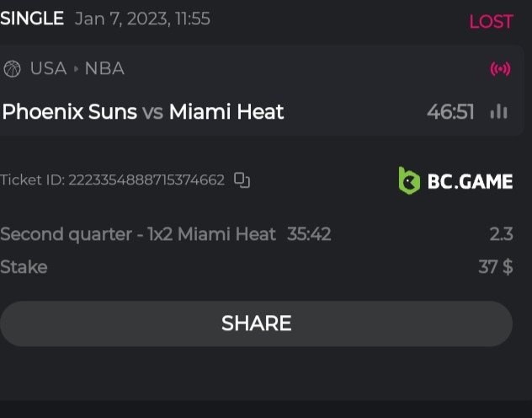Open the Miami Heat team name in match title
532x418 pixels.
coord(226,111)
